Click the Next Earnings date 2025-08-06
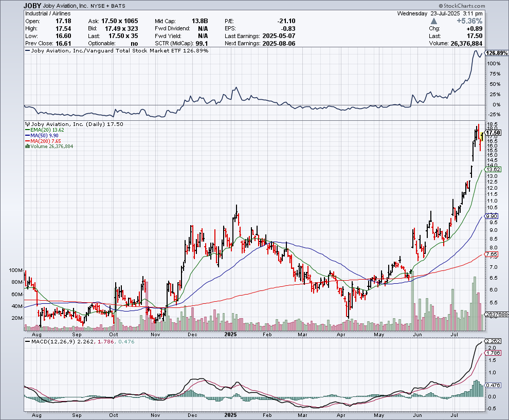Viewport: 509px width, 420px height. point(279,44)
